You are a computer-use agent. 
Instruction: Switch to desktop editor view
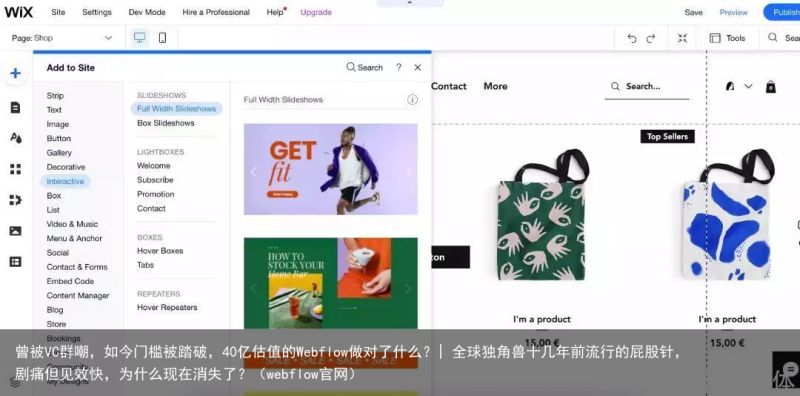pyautogui.click(x=139, y=38)
